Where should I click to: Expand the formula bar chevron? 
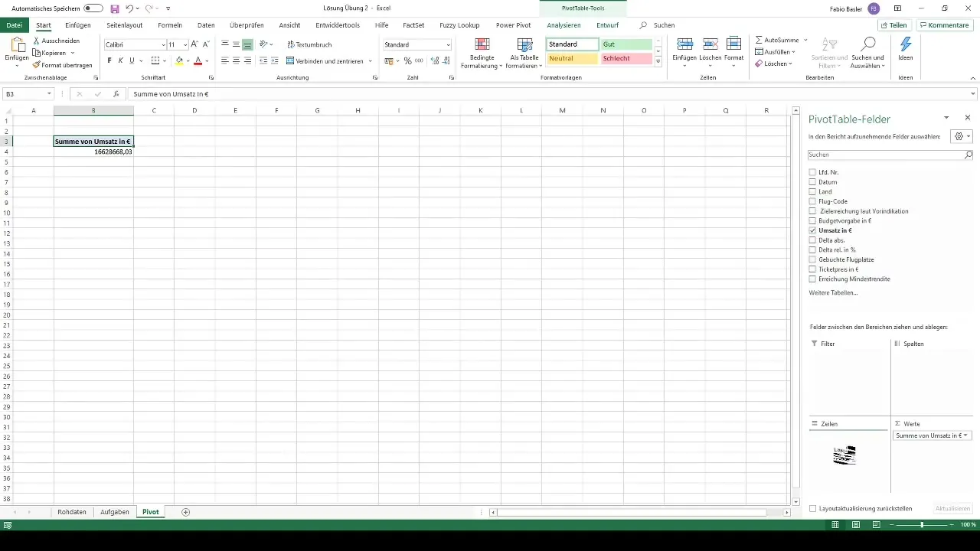pyautogui.click(x=973, y=94)
